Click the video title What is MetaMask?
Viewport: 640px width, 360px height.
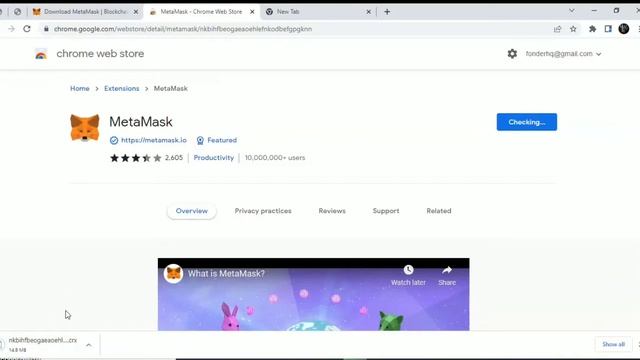click(226, 274)
